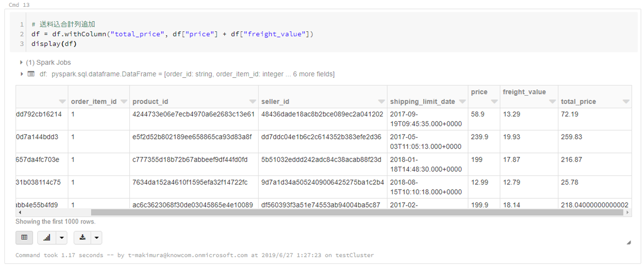This screenshot has width=644, height=267.
Task: Switch to table view icon
Action: pos(24,237)
